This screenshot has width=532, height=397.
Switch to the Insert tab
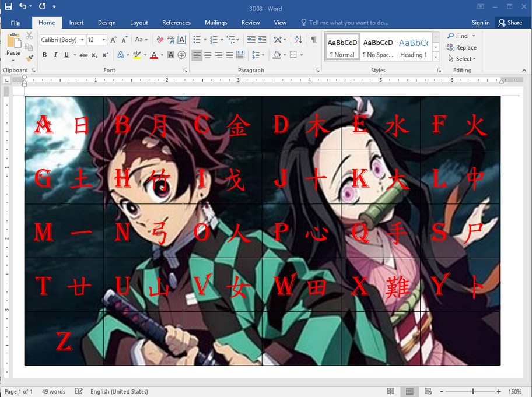(x=76, y=23)
